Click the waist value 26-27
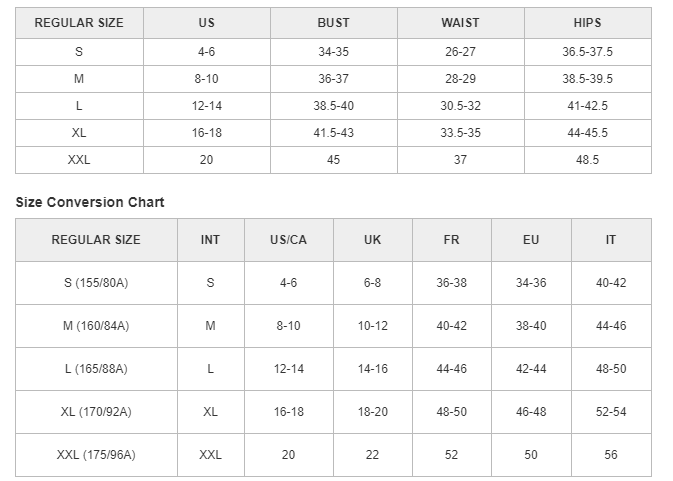673x481 pixels. pos(460,51)
